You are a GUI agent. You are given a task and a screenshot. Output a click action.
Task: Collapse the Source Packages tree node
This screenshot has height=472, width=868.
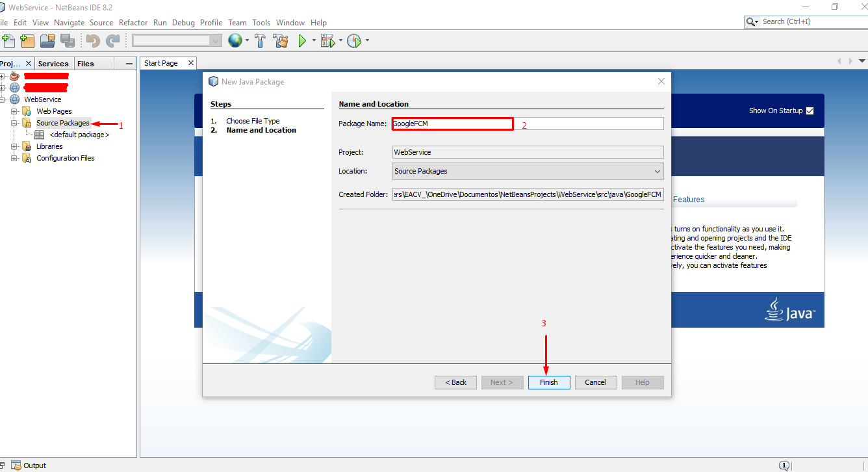(x=14, y=123)
